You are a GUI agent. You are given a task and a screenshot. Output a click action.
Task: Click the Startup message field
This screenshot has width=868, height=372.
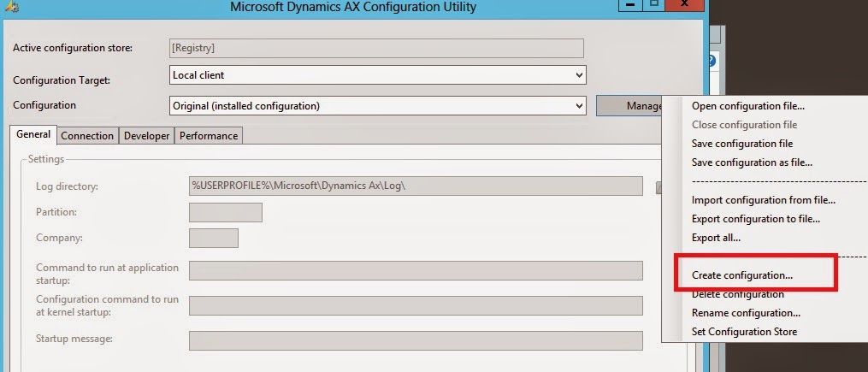tap(416, 340)
